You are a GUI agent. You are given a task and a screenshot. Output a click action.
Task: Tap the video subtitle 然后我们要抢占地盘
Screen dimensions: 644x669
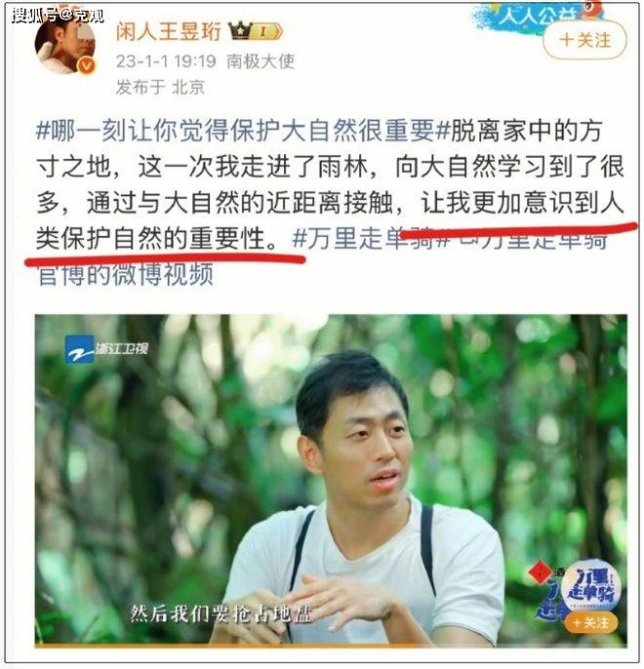point(221,614)
